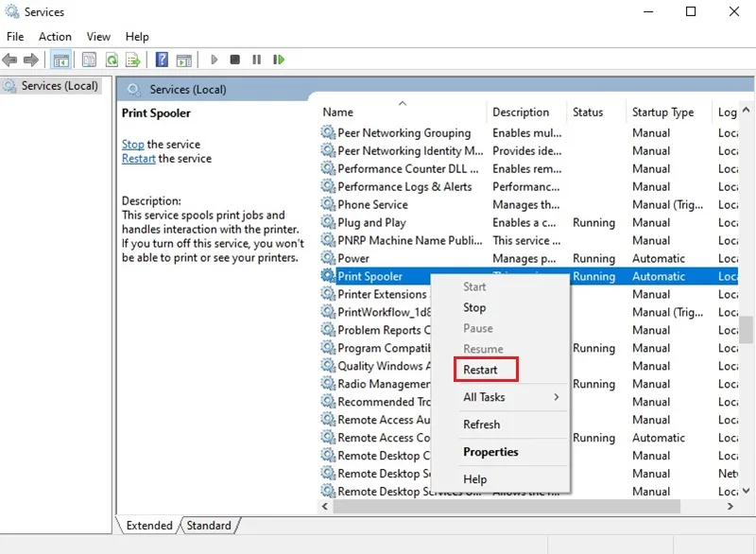Image resolution: width=756 pixels, height=554 pixels.
Task: Toggle Show/Hide Console Tree toolbar icon
Action: pos(60,60)
